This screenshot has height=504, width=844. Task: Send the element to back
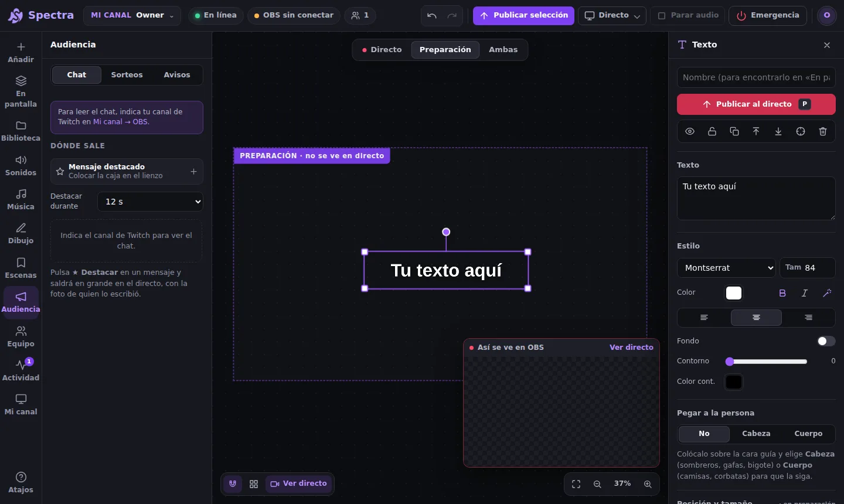point(778,131)
